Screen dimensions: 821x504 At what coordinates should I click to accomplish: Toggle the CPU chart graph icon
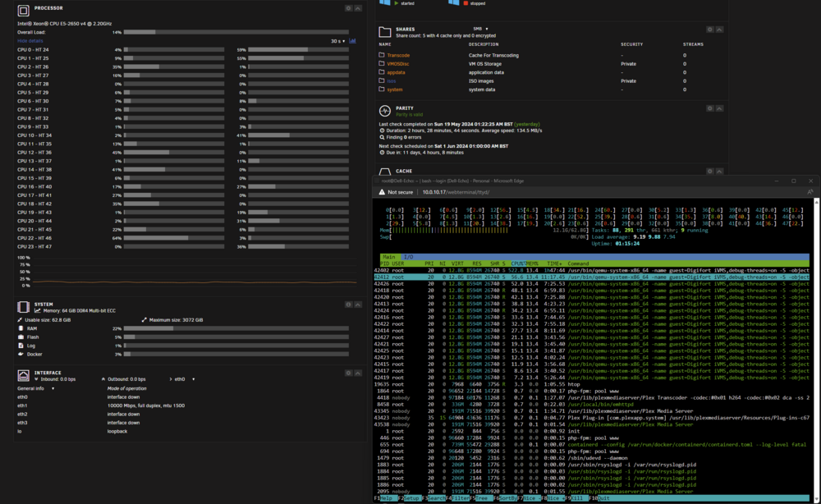pyautogui.click(x=352, y=41)
